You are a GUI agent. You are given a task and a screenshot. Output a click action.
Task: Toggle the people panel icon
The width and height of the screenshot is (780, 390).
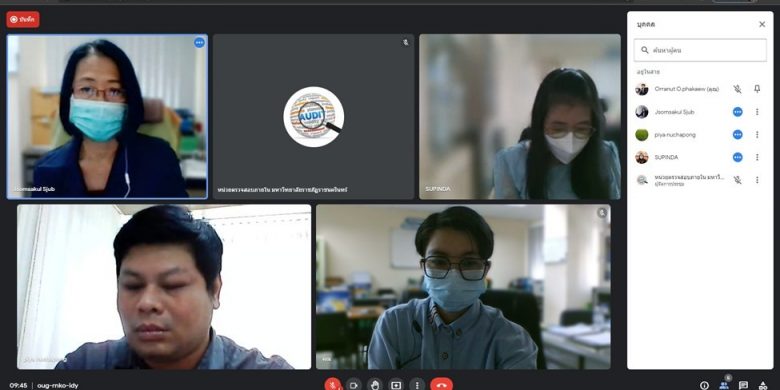click(x=724, y=385)
